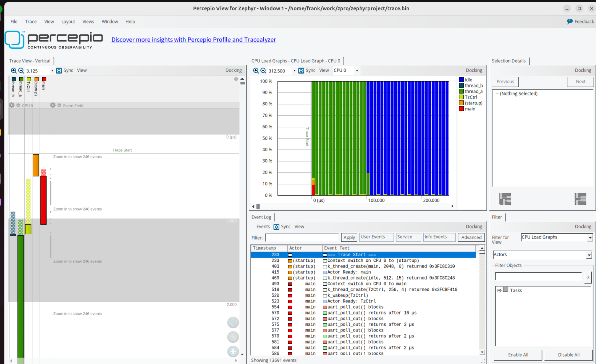The width and height of the screenshot is (596, 364).
Task: Open the CPU 0 selector dropdown
Action: (x=357, y=71)
